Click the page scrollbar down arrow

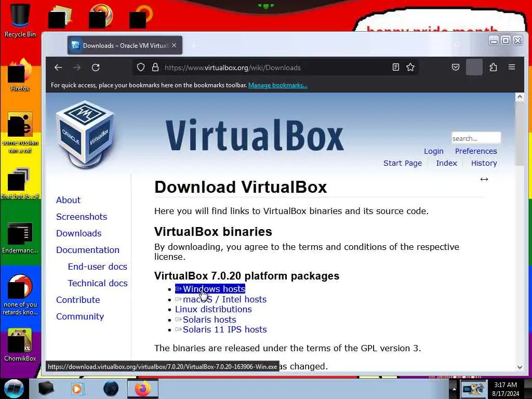coord(520,367)
